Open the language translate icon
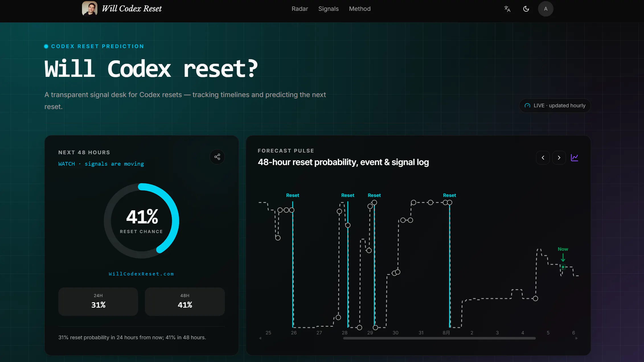This screenshot has width=644, height=362. [x=507, y=9]
